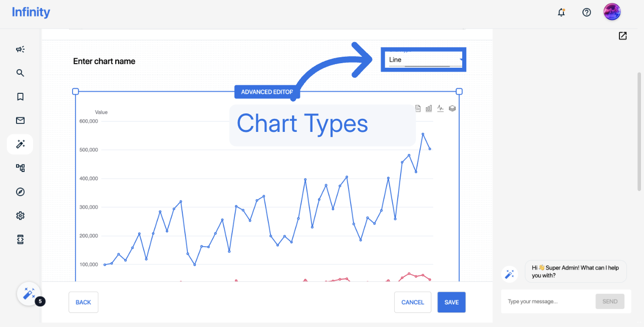Open the mail envelope sidebar icon
644x327 pixels.
tap(20, 120)
